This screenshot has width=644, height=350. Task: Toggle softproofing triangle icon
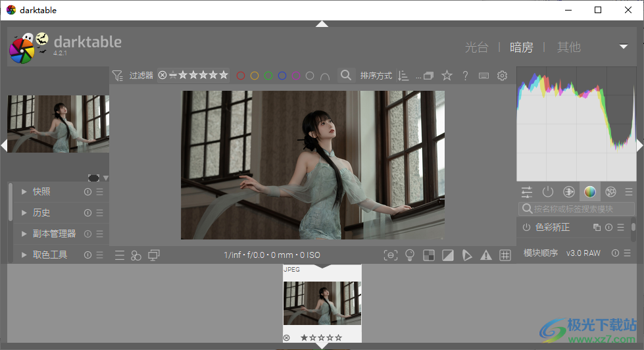(467, 255)
